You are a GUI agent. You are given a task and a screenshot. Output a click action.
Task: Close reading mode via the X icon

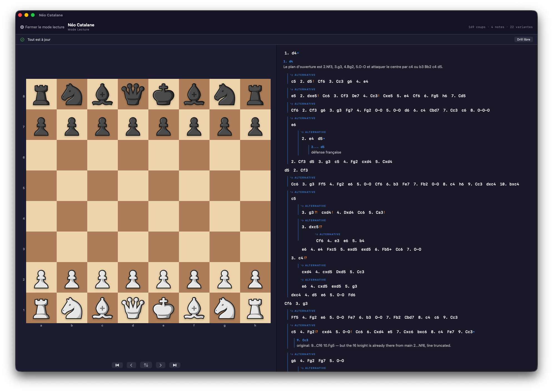[22, 27]
